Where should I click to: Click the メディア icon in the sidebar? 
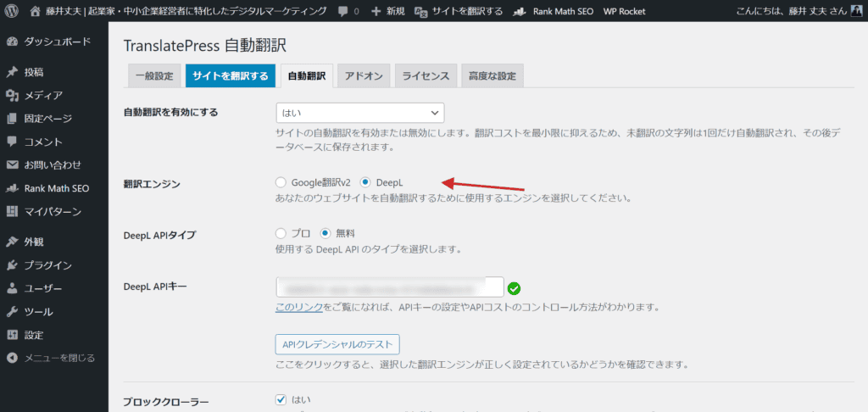click(12, 95)
